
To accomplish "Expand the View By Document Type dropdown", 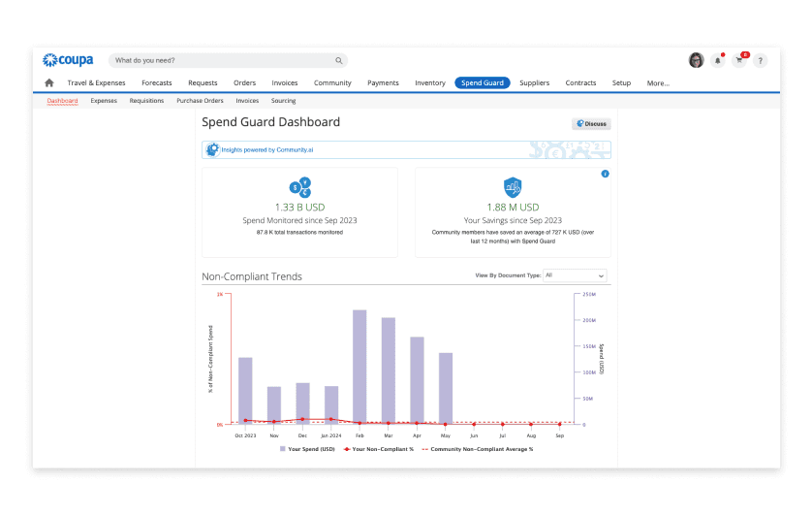I will [x=575, y=275].
